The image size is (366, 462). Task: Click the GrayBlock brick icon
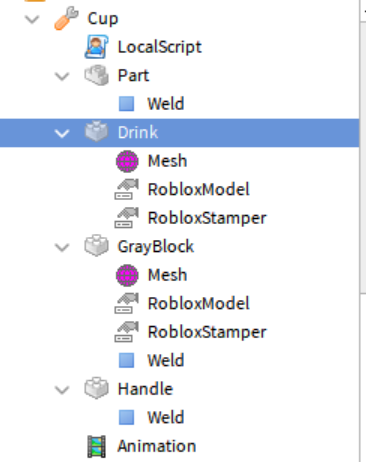click(x=96, y=246)
